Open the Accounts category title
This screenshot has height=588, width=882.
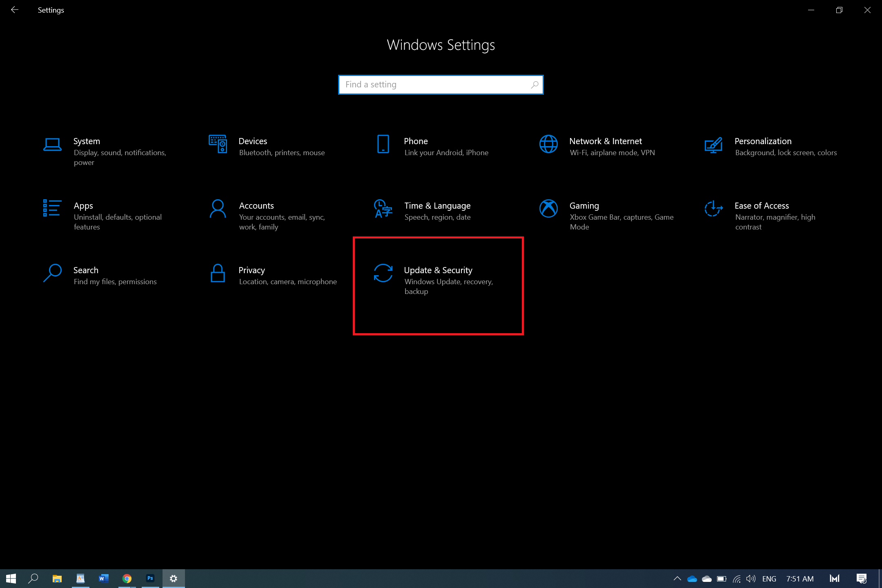pyautogui.click(x=256, y=206)
